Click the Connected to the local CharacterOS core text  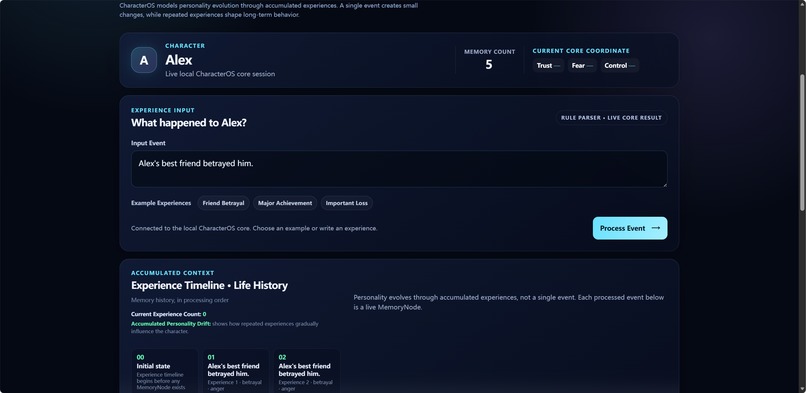pyautogui.click(x=254, y=228)
